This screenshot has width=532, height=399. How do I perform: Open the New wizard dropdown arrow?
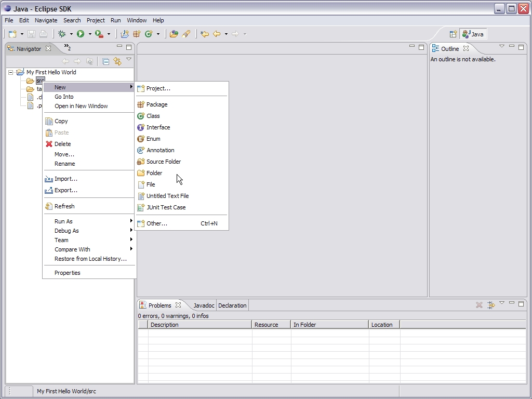coord(22,34)
